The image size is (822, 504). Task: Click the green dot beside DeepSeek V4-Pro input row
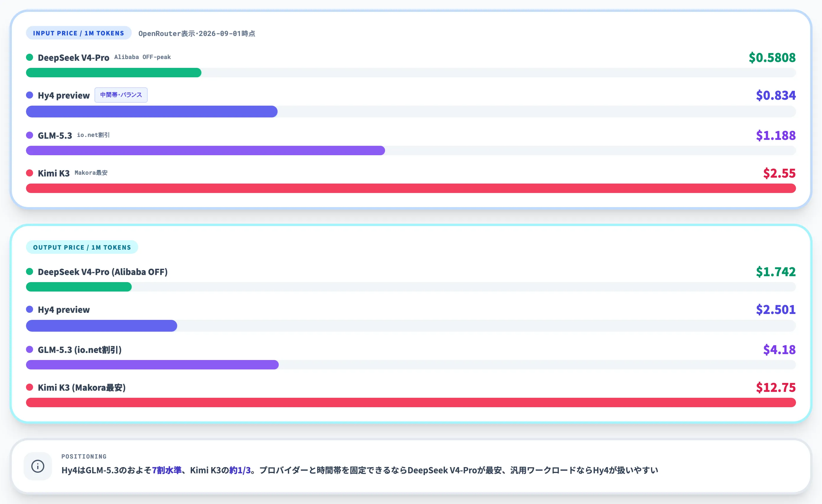coord(30,57)
